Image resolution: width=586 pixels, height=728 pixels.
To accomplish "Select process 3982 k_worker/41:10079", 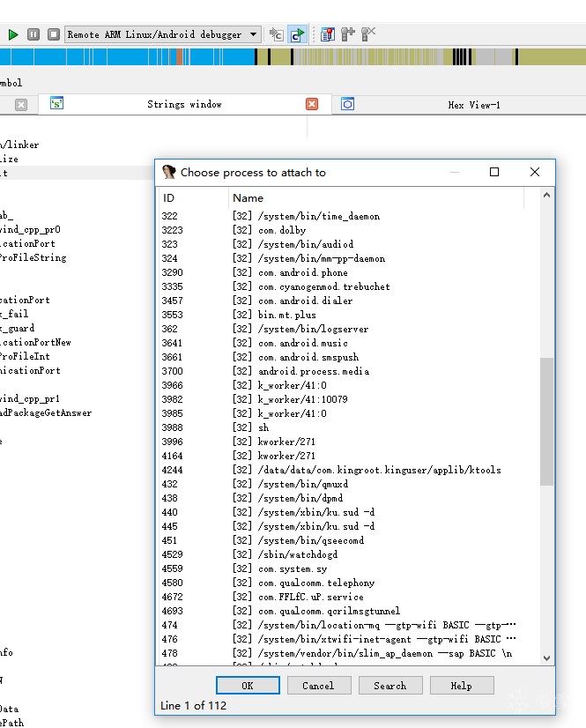I will [x=349, y=399].
